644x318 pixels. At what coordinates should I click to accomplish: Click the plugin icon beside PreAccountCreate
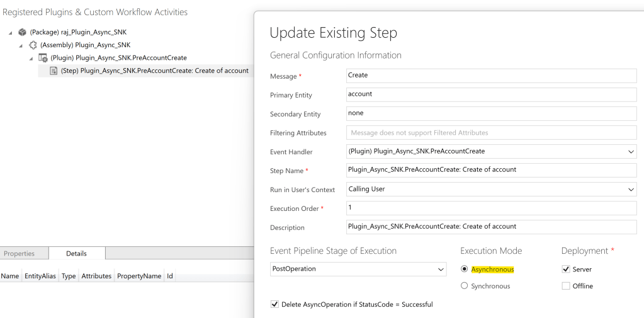(43, 58)
